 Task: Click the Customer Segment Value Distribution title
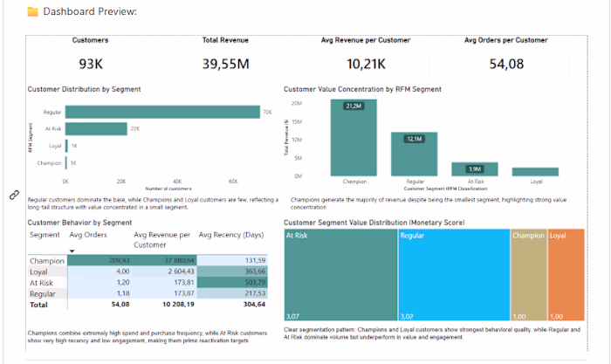point(374,223)
